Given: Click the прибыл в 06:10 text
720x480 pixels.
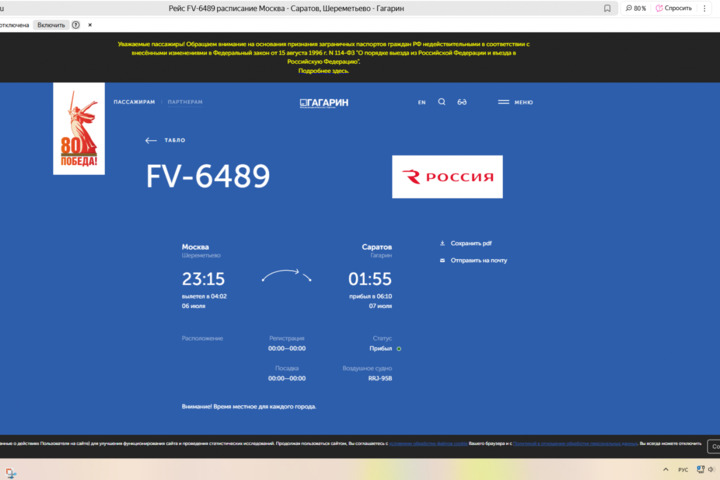Looking at the screenshot, I should (370, 296).
